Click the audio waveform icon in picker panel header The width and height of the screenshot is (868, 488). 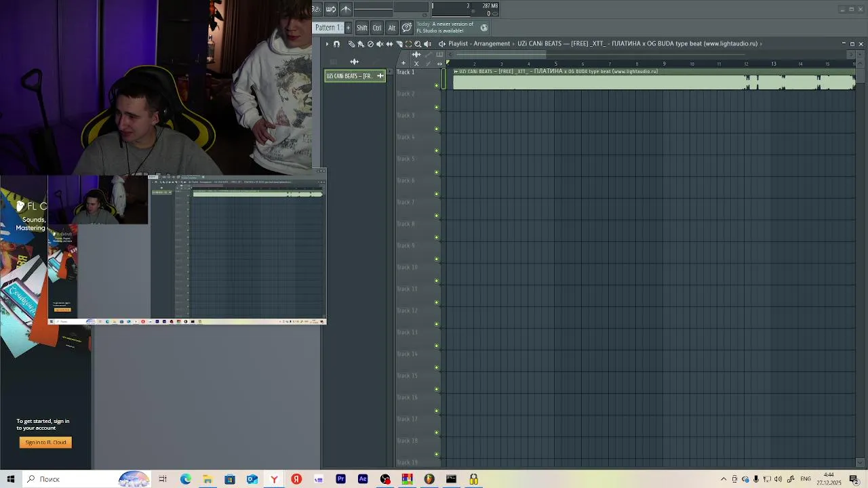(355, 62)
